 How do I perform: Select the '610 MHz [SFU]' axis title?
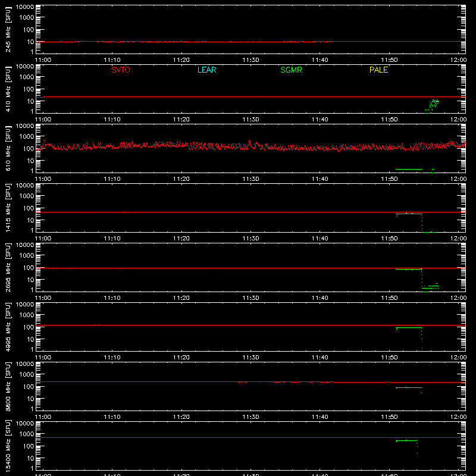(8, 148)
